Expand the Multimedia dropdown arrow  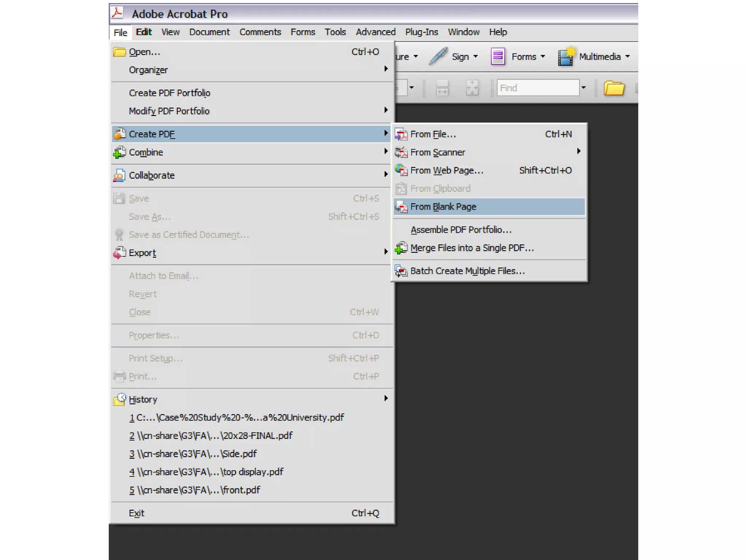point(627,57)
